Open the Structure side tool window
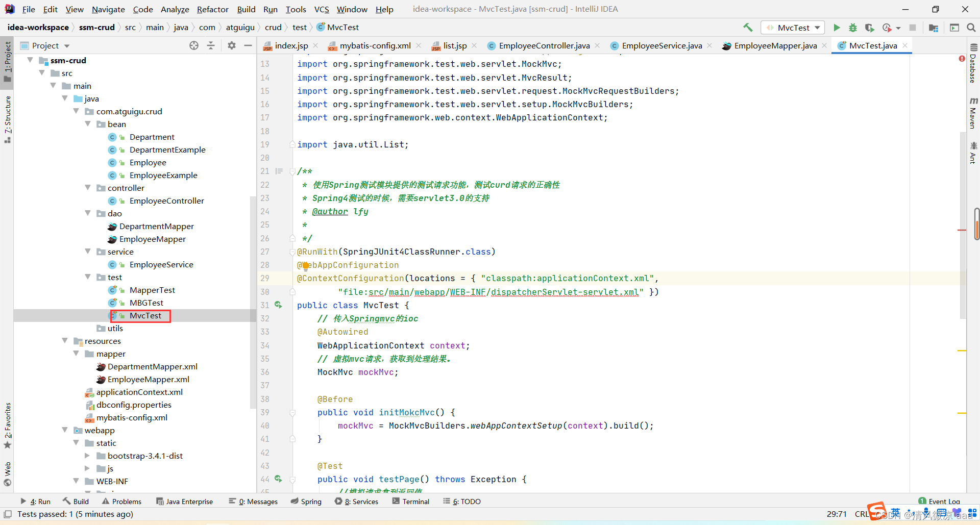The height and width of the screenshot is (525, 980). (8, 119)
